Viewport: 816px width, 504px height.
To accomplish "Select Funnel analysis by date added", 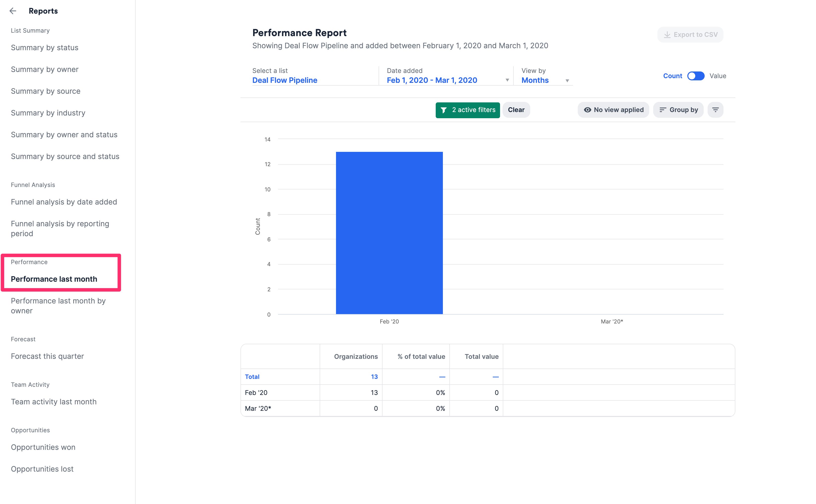I will point(64,202).
